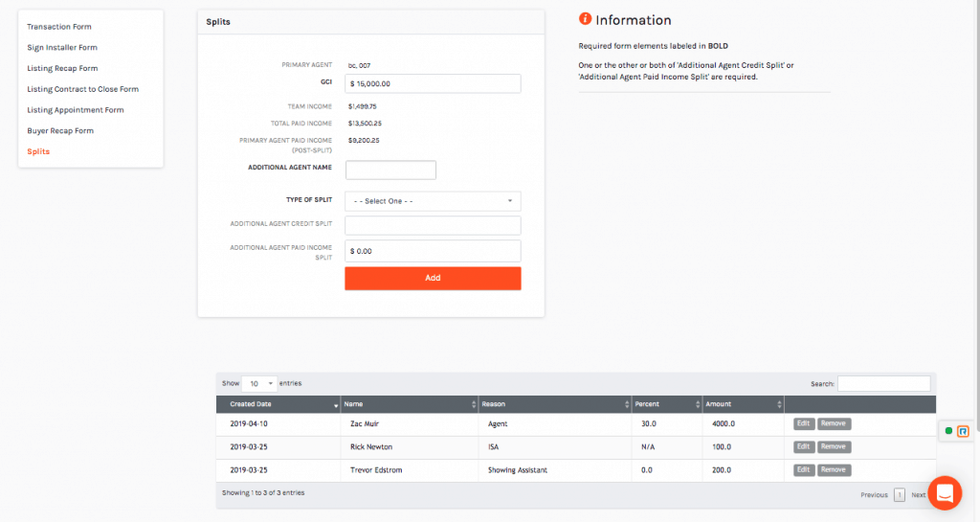Click the blue R extension icon
Screen dimensions: 980x522
coord(963,431)
